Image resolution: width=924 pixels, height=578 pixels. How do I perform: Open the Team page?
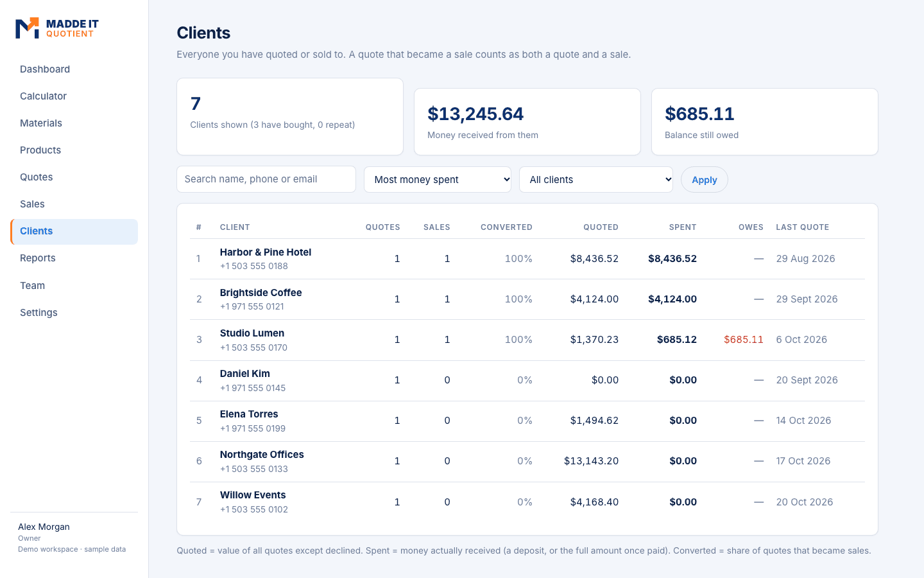point(74,286)
